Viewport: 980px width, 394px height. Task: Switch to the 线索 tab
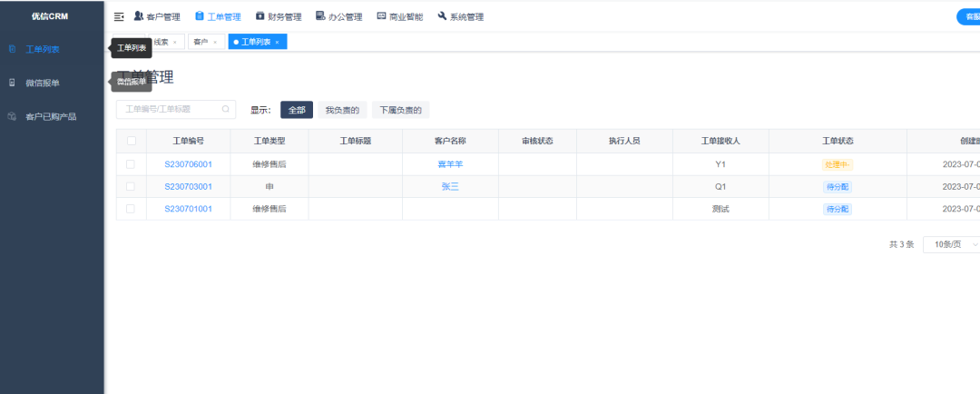[x=161, y=42]
